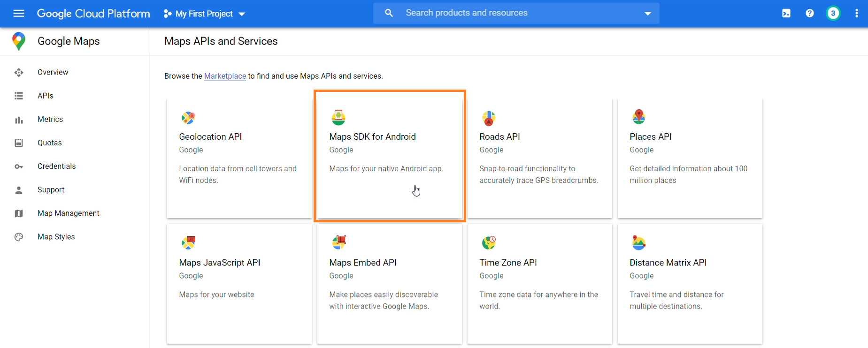Open the Maps Embed API title
The image size is (868, 348).
362,263
